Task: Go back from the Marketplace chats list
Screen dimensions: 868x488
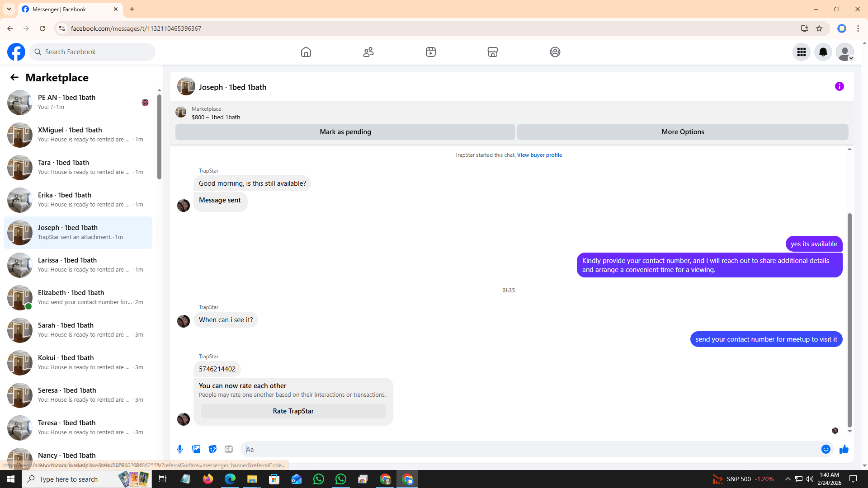Action: [14, 77]
